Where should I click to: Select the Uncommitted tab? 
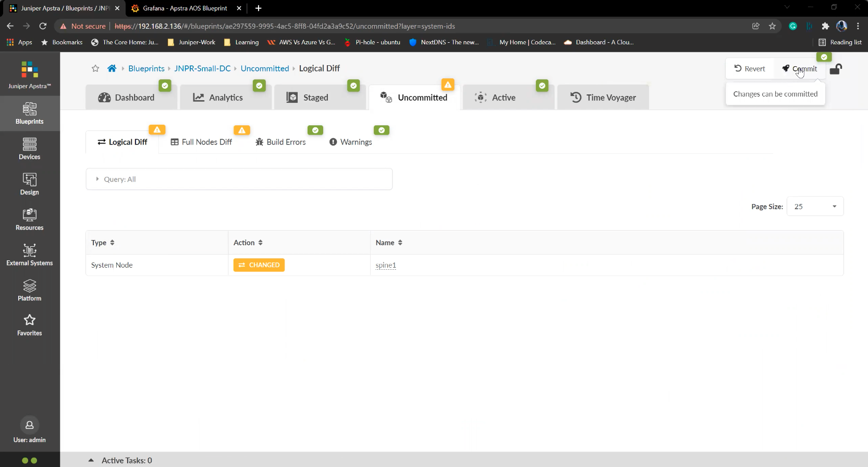(414, 98)
